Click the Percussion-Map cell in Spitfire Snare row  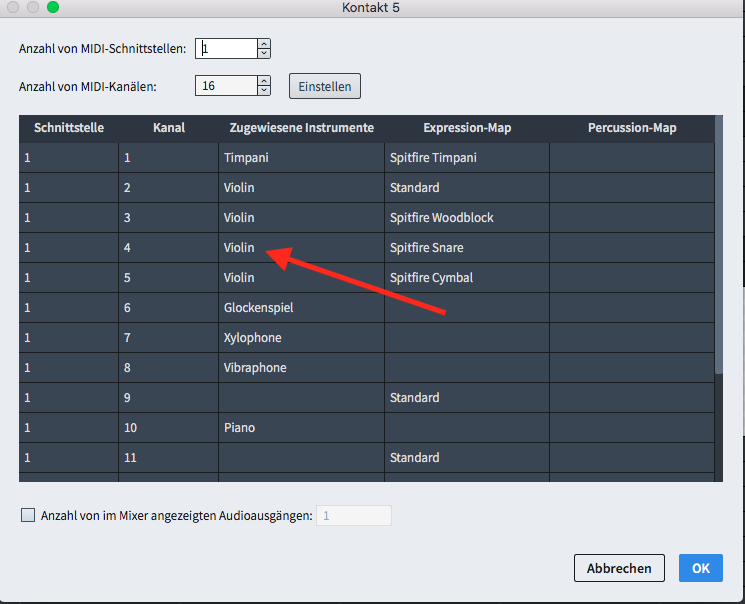632,248
